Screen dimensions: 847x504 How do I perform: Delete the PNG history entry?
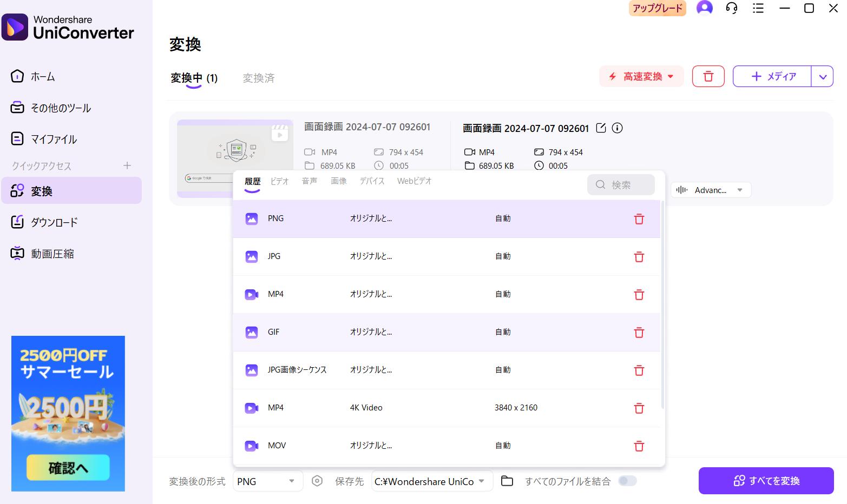[639, 219]
